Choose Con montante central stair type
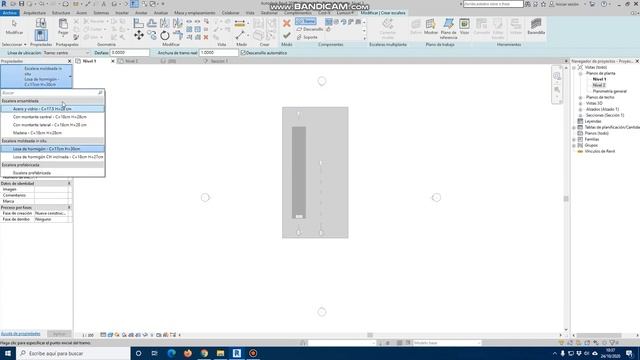The image size is (640, 360). tap(52, 117)
